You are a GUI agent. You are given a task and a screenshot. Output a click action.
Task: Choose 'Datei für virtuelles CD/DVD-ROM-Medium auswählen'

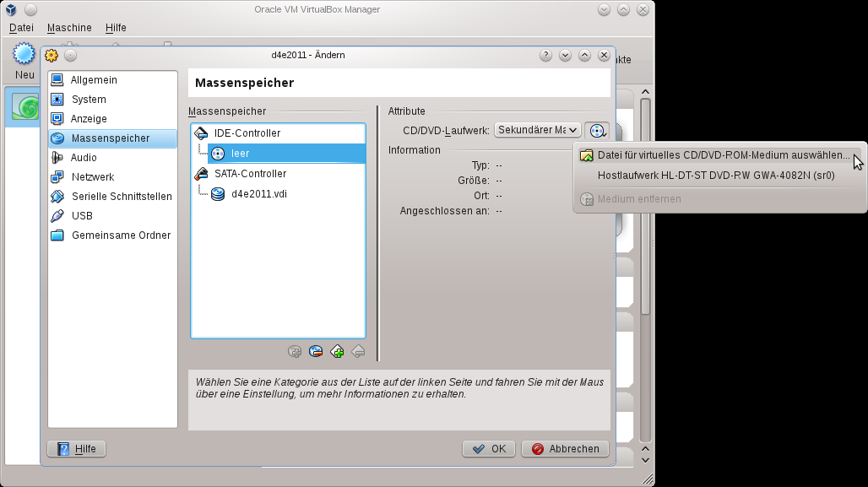coord(718,155)
